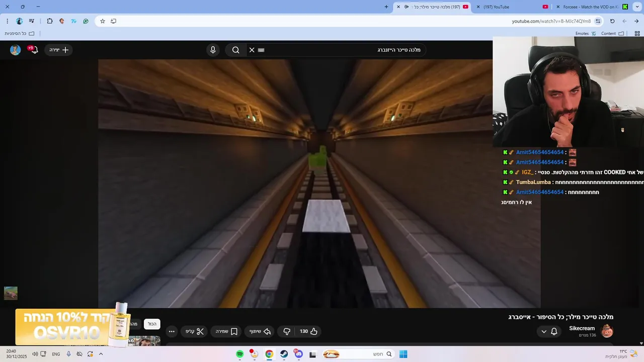Click chat username IGZ_
Viewport: 644px width, 362px height.
click(x=527, y=172)
